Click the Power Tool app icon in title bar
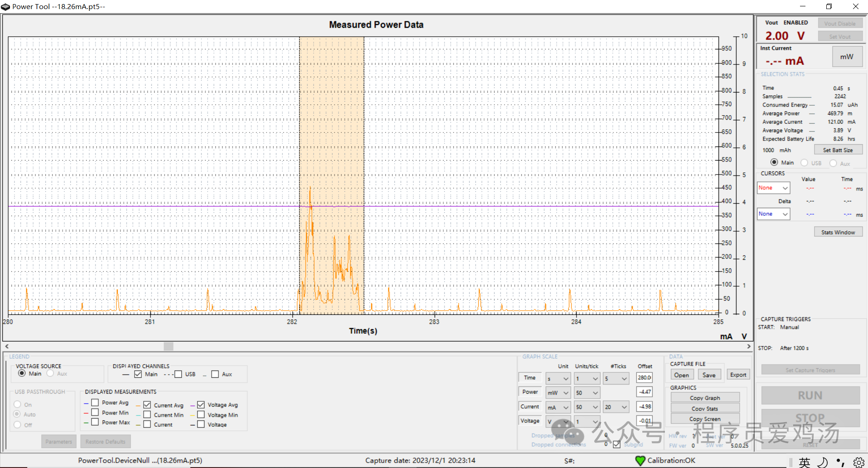868x468 pixels. tap(5, 6)
